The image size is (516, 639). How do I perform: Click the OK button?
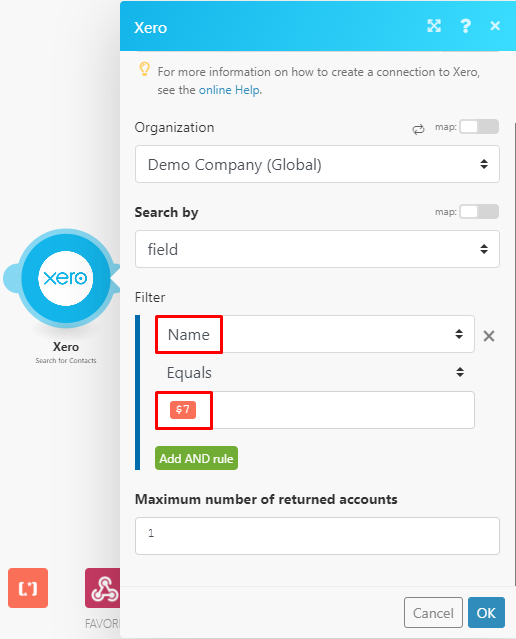[x=486, y=613]
